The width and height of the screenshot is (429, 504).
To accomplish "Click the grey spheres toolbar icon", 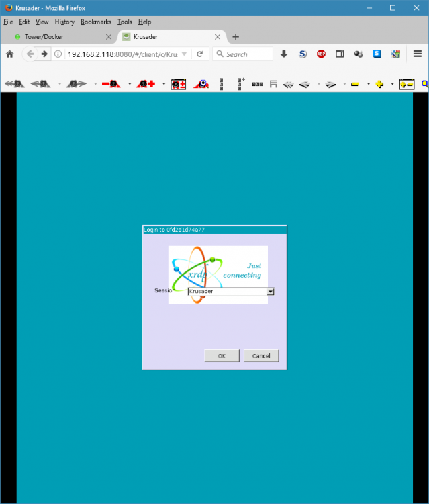I will 359,54.
